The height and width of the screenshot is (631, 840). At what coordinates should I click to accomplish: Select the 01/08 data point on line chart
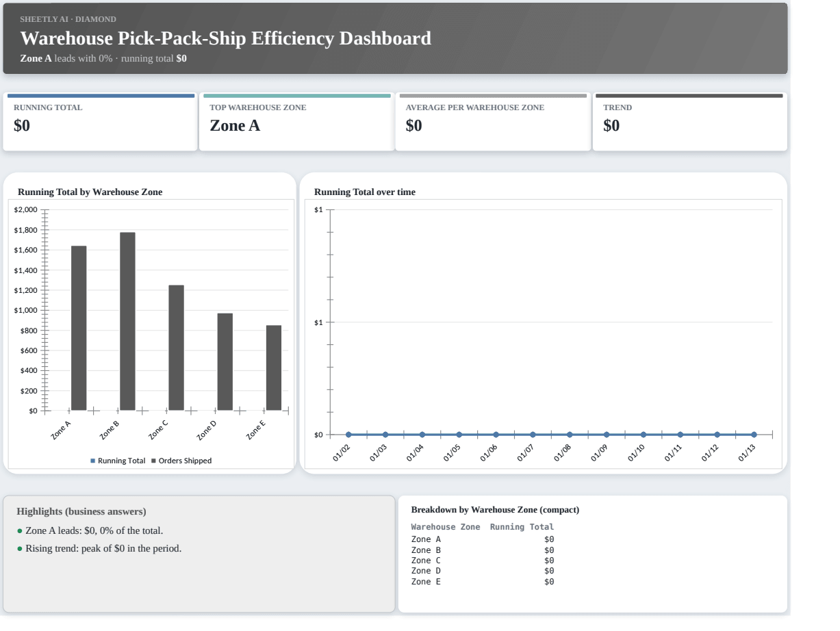click(570, 435)
